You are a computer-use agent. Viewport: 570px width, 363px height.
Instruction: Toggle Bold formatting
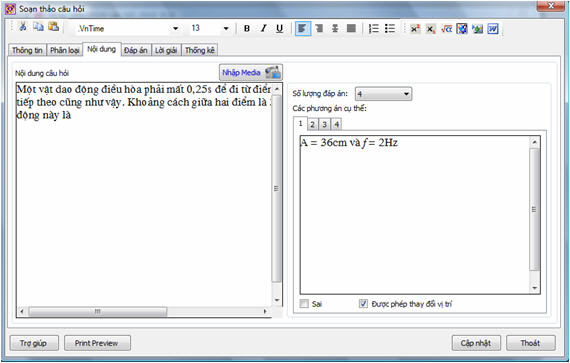click(x=247, y=28)
